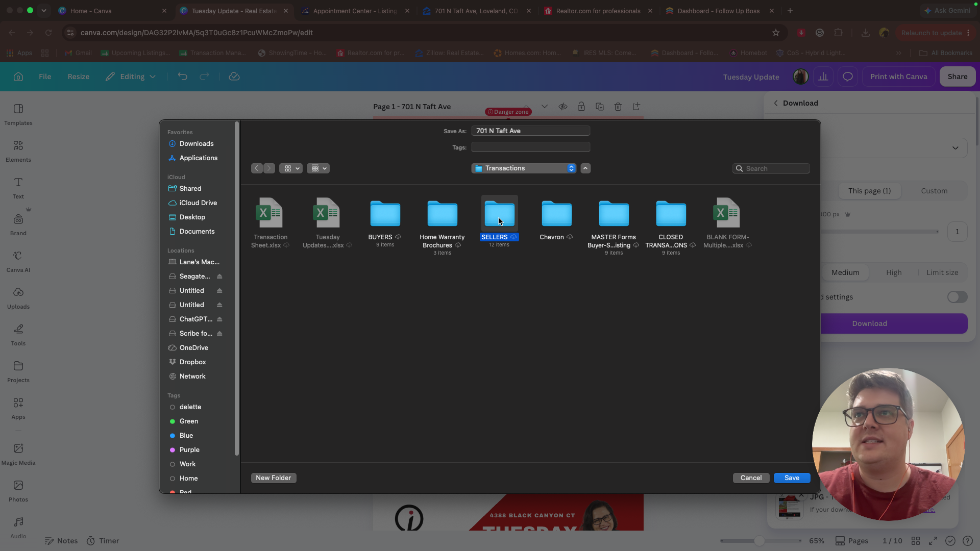Adjust the Canva zoom slider
This screenshot has width=980, height=551.
coord(759,541)
